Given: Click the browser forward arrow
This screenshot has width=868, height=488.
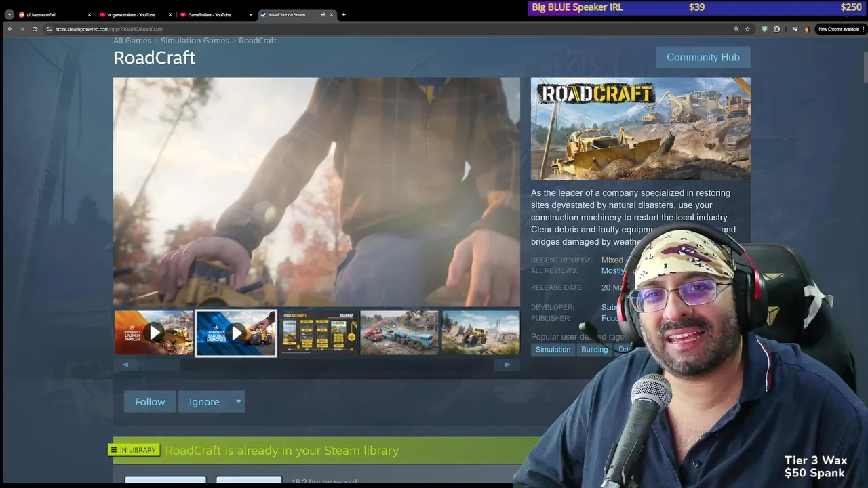Looking at the screenshot, I should click(22, 29).
